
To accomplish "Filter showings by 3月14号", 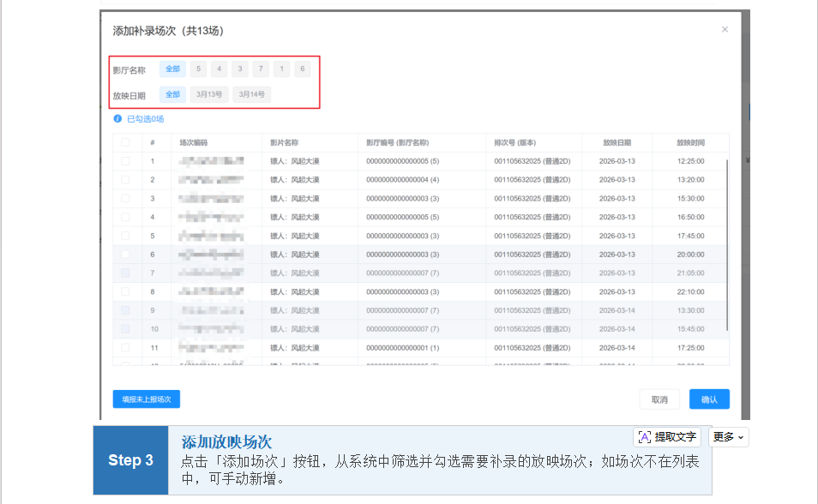I will (x=251, y=94).
